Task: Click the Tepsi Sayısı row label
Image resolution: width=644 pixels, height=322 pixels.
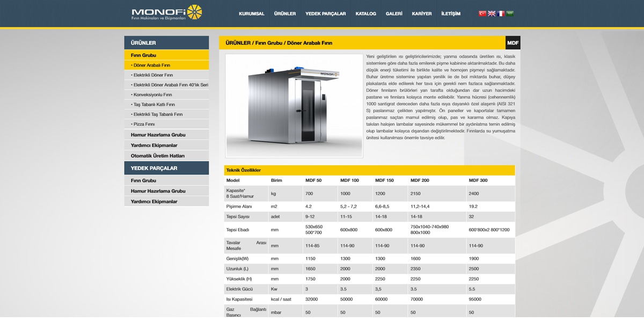Action: [x=238, y=217]
